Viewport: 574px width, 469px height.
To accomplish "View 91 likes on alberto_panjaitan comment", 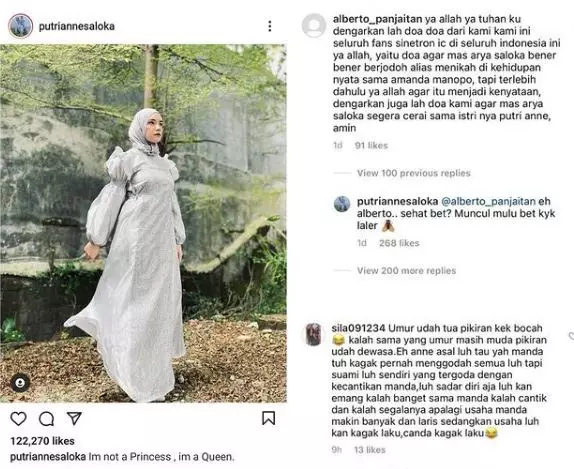I will (371, 146).
